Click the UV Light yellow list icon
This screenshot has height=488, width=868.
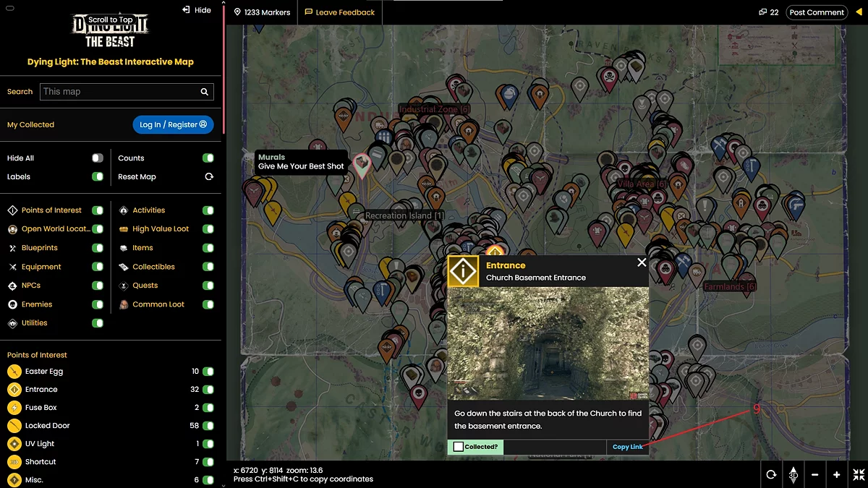14,444
